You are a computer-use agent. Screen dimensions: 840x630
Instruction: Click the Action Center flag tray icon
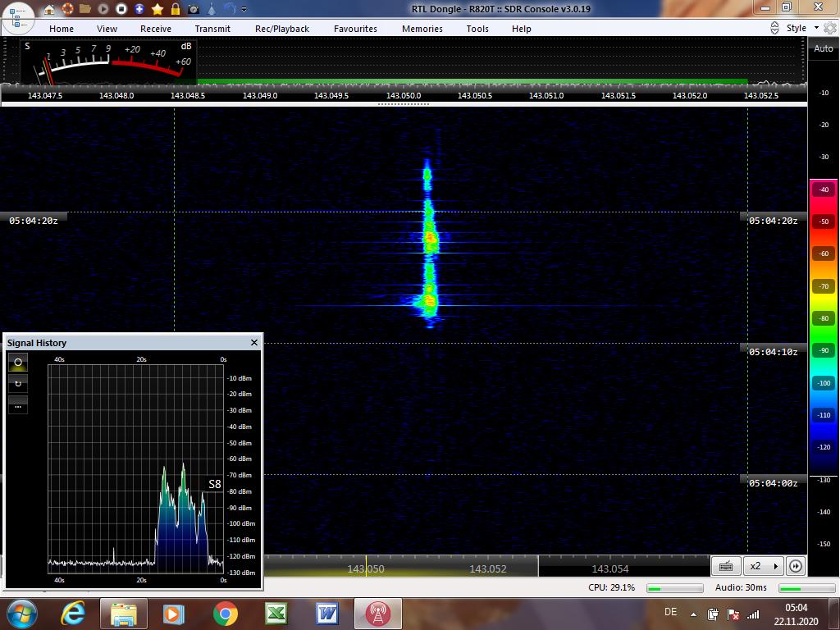[733, 614]
